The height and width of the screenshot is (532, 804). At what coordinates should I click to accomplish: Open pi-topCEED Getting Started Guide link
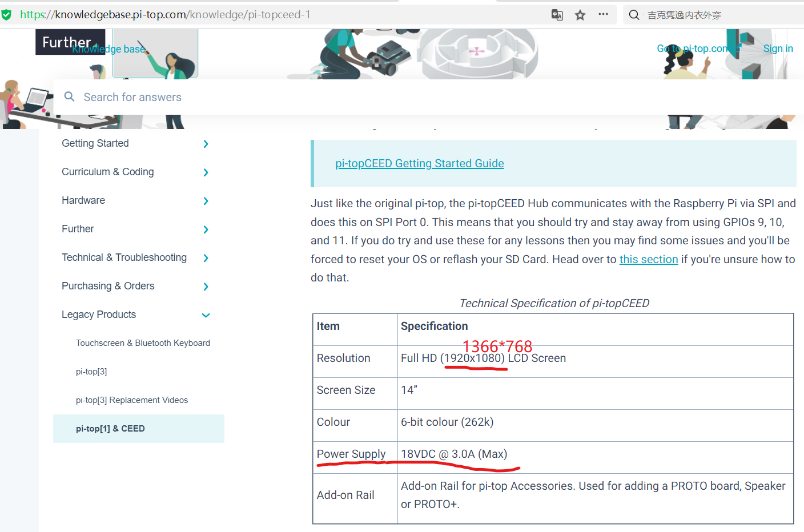tap(420, 163)
